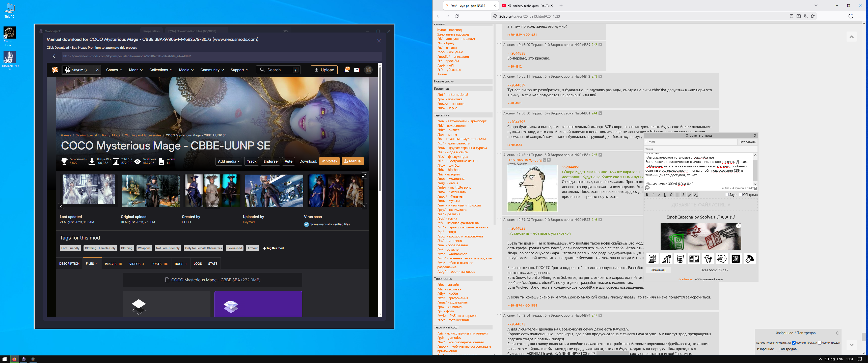This screenshot has height=363, width=868.
Task: Expand the Collections dropdown menu
Action: pos(161,70)
